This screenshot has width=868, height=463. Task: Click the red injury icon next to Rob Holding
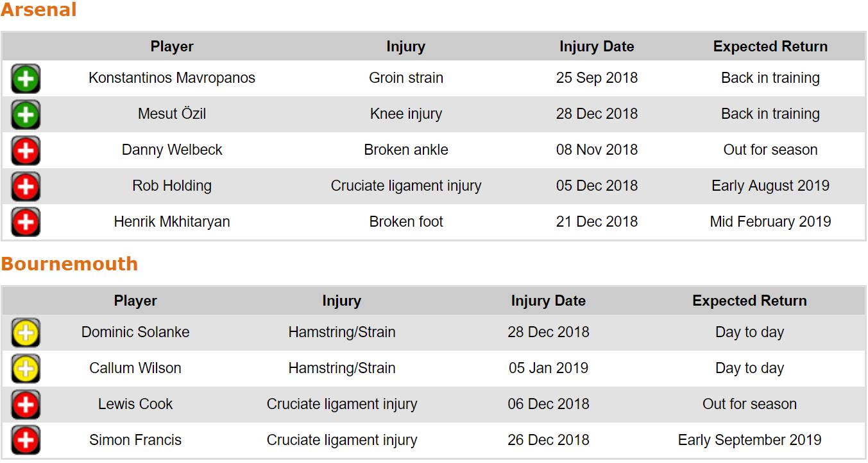[26, 187]
